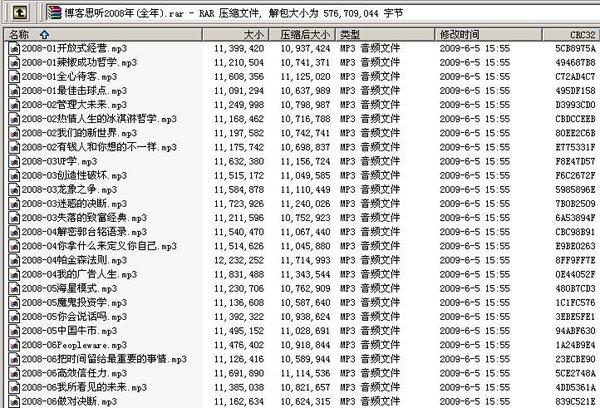Sort by 修改时间 column header

[x=488, y=34]
